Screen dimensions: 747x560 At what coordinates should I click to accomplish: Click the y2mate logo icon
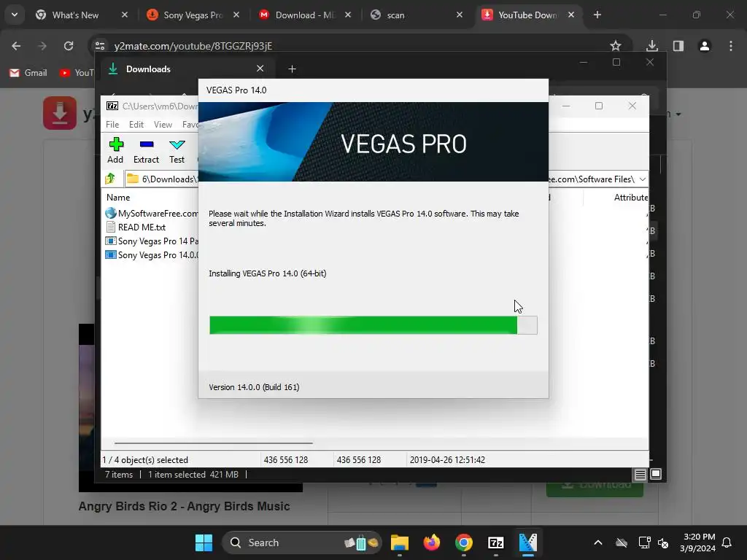point(60,113)
